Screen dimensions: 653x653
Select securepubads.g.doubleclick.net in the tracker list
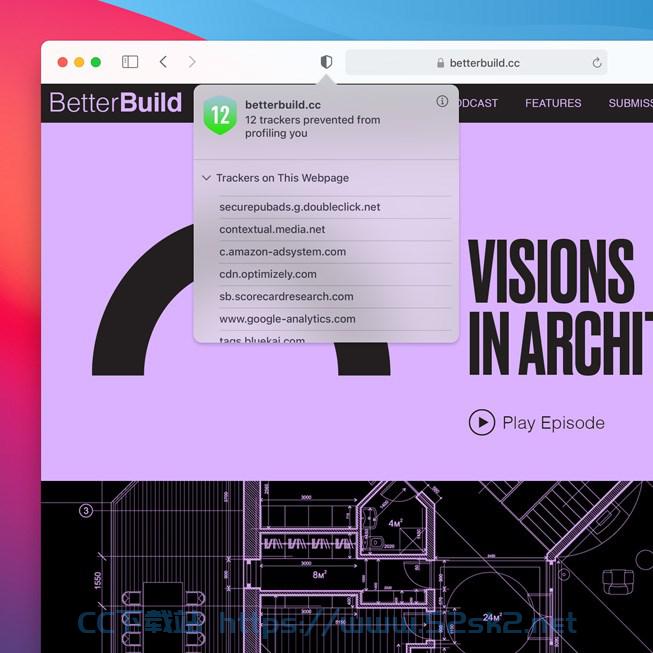pyautogui.click(x=334, y=207)
